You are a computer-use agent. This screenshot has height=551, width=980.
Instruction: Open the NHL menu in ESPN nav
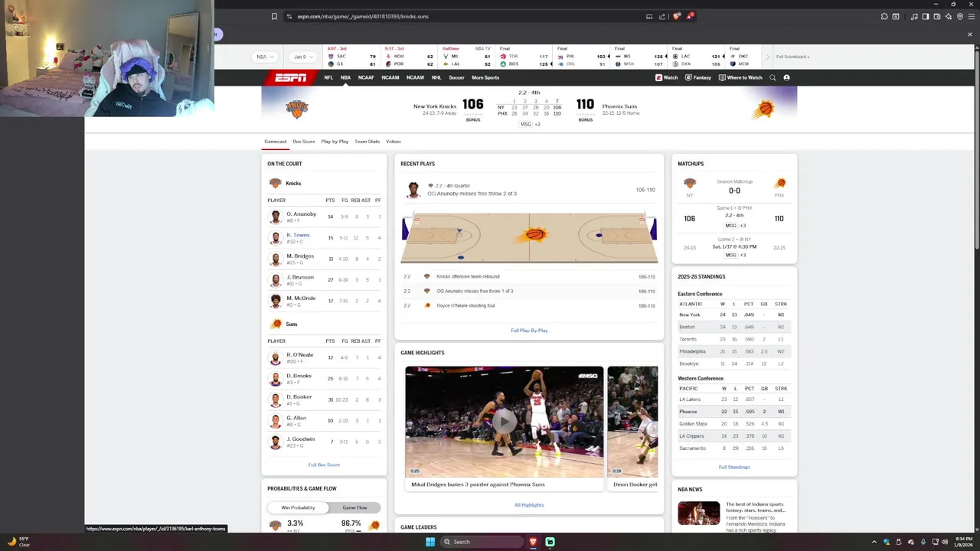click(436, 77)
